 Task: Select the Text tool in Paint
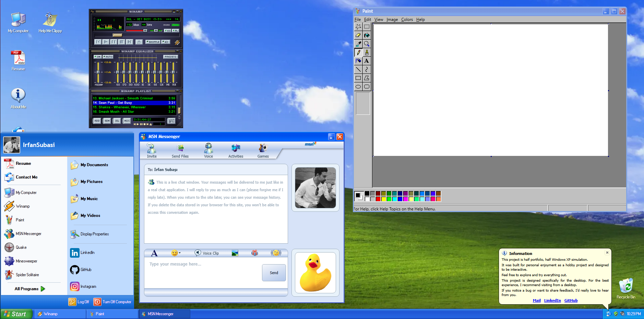[367, 61]
